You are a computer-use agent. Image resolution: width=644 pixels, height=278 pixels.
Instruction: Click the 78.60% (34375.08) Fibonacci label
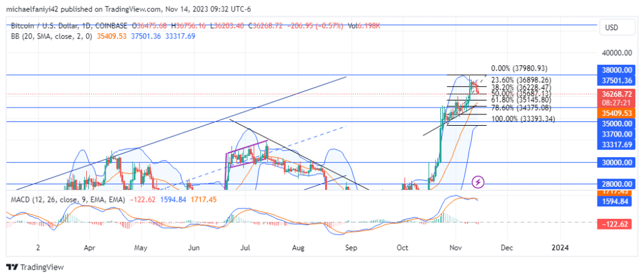tap(521, 108)
